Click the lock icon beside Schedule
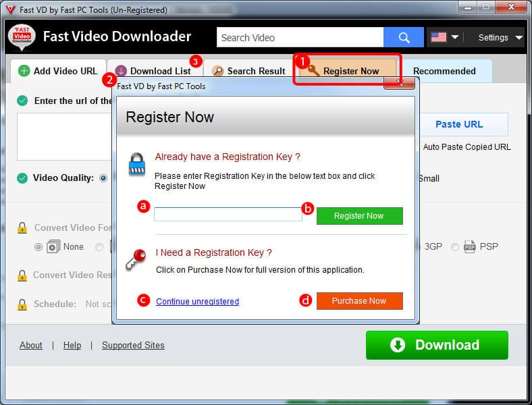 pyautogui.click(x=22, y=304)
